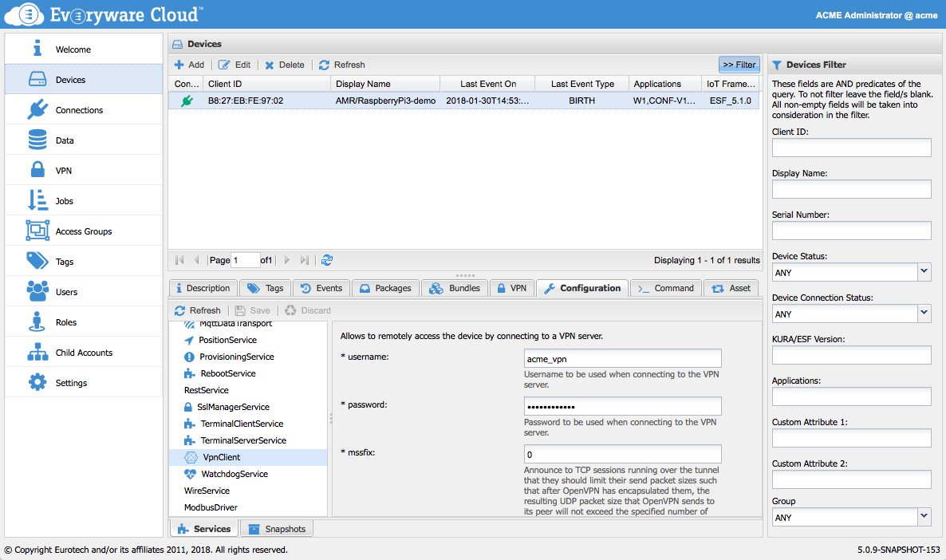This screenshot has height=560, width=946.
Task: Click the mssfix input field
Action: pyautogui.click(x=623, y=455)
